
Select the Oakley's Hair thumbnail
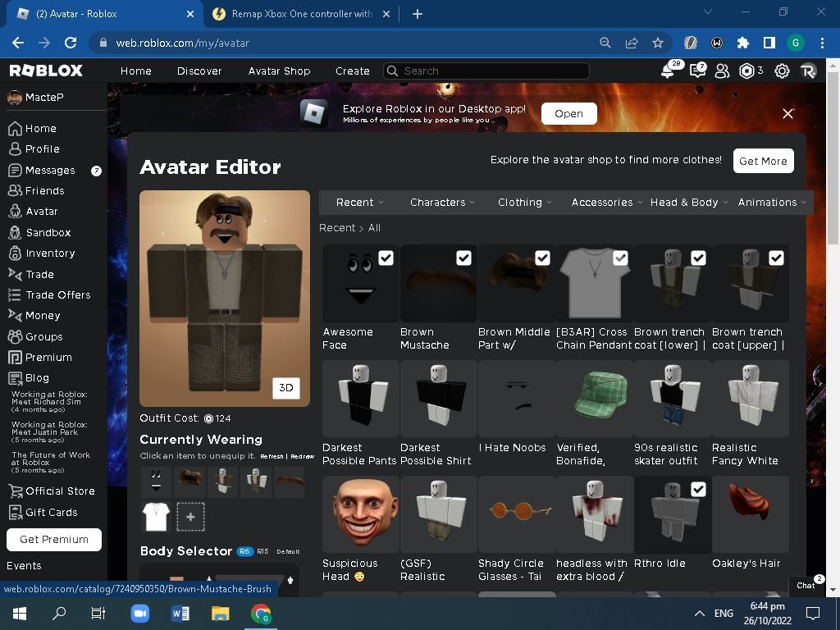point(749,514)
